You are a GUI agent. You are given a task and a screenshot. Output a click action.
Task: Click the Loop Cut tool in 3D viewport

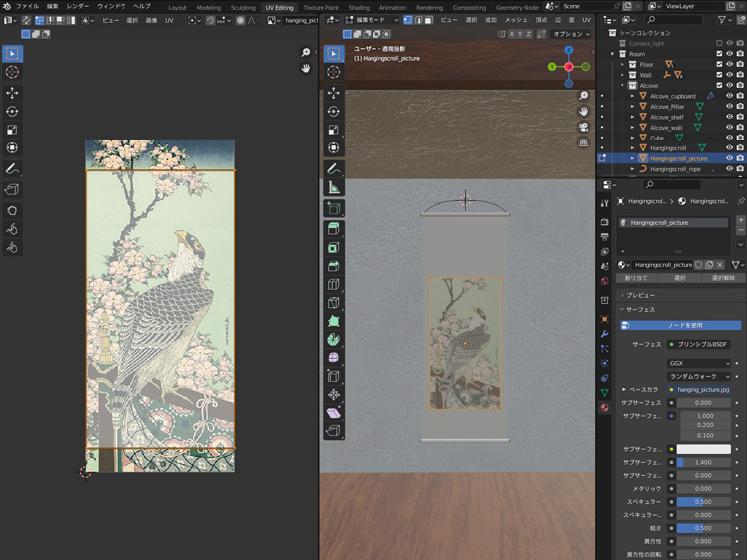(x=333, y=285)
